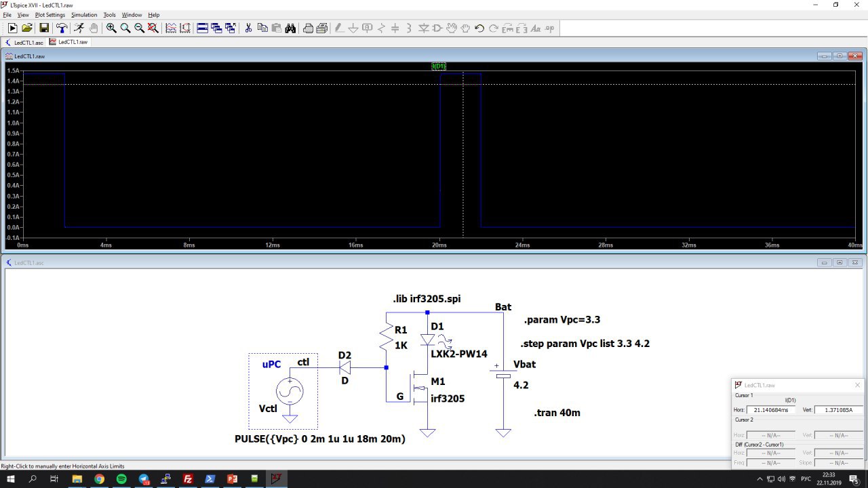Click the .step param Vpc list directive
Image resolution: width=868 pixels, height=488 pixels.
click(585, 344)
